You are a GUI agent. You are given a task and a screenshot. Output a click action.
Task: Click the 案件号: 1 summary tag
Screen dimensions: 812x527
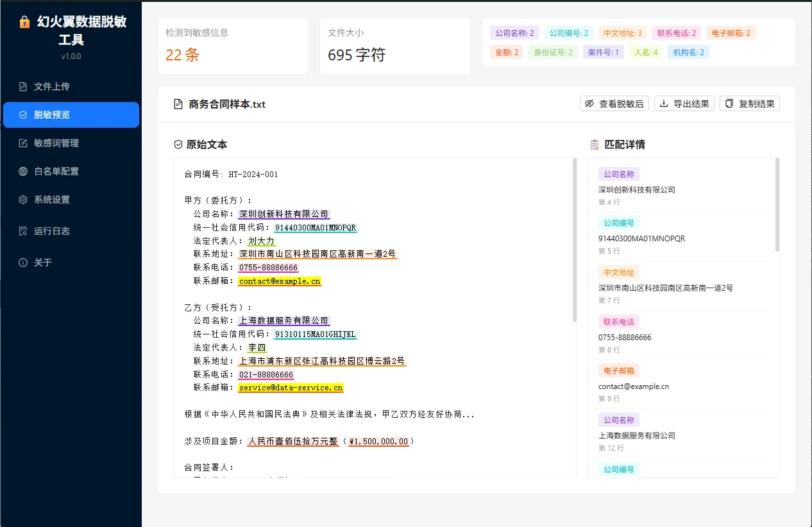coord(604,52)
